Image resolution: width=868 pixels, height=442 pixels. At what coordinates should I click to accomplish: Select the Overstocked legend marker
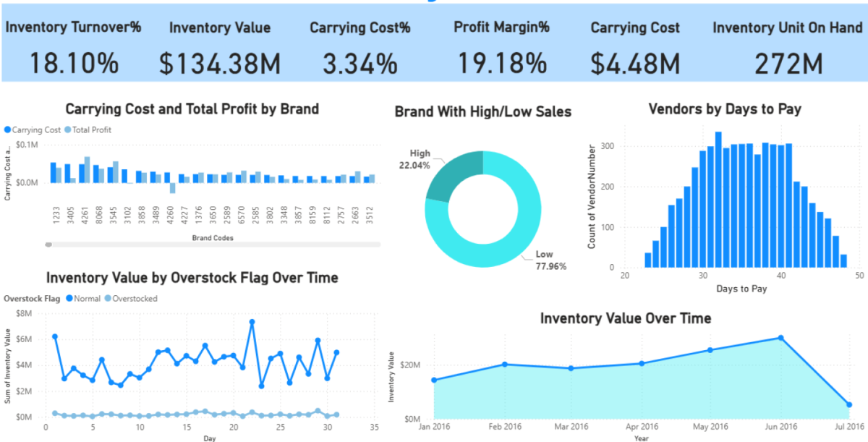[x=108, y=298]
